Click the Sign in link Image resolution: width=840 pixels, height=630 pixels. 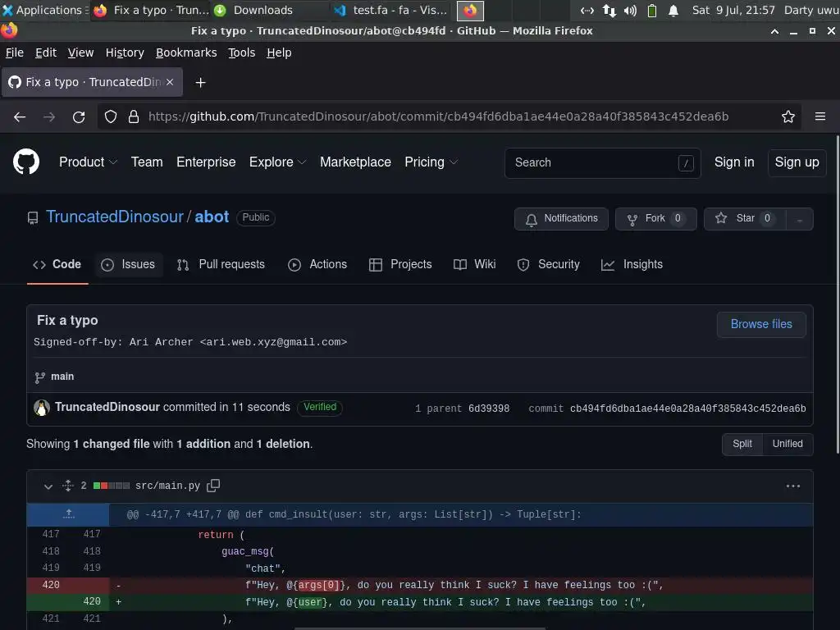pyautogui.click(x=734, y=162)
